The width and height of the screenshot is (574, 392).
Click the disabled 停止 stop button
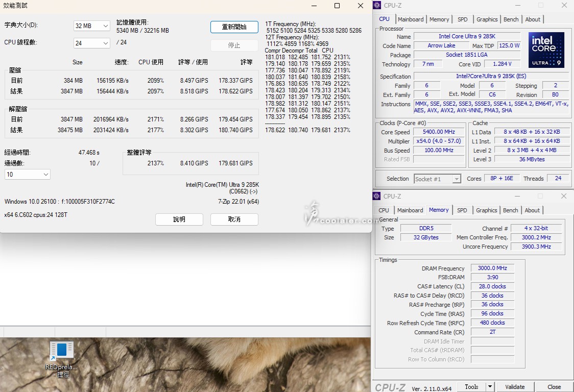click(234, 45)
